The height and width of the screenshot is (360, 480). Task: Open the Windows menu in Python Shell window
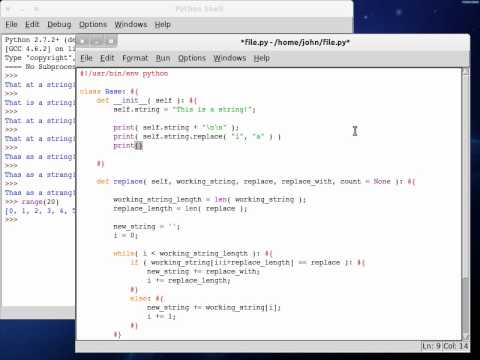[x=131, y=24]
